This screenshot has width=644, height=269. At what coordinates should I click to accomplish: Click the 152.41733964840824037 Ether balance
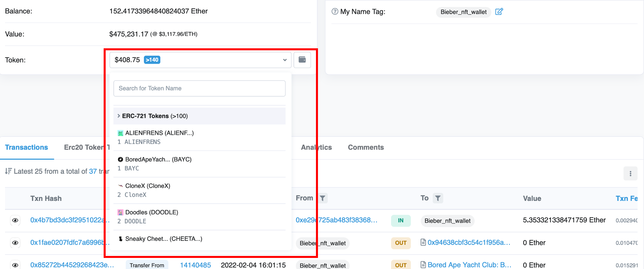158,11
